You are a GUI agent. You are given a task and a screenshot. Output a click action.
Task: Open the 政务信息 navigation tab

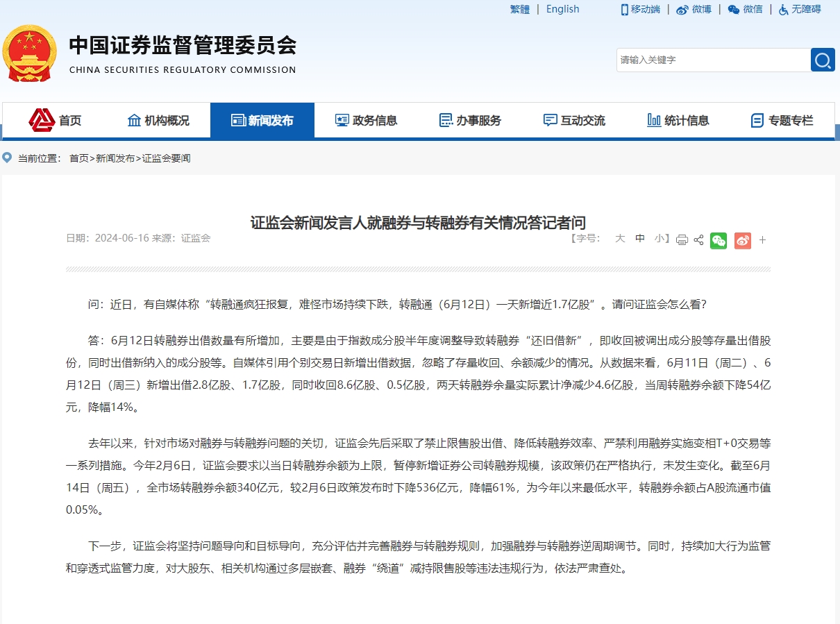tap(367, 120)
